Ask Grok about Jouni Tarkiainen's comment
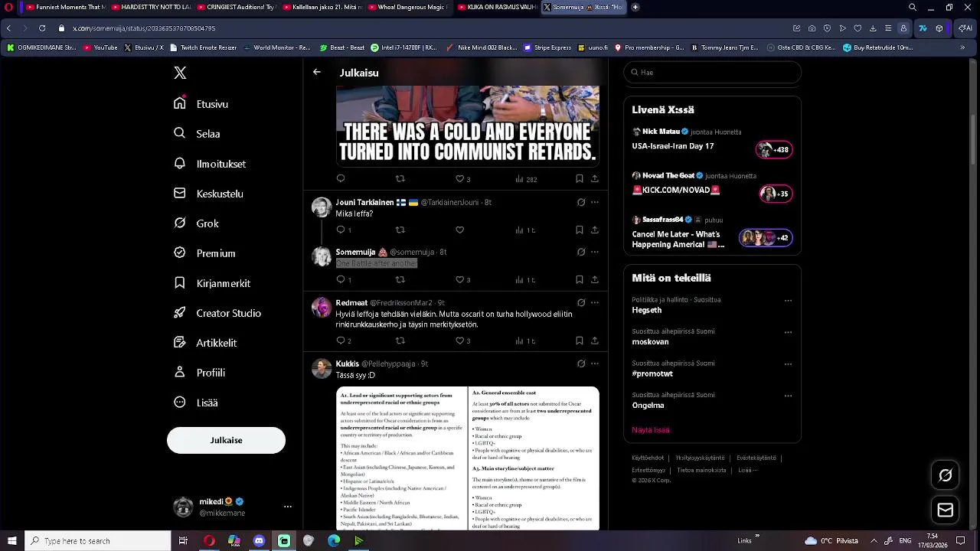Image resolution: width=980 pixels, height=551 pixels. point(581,203)
